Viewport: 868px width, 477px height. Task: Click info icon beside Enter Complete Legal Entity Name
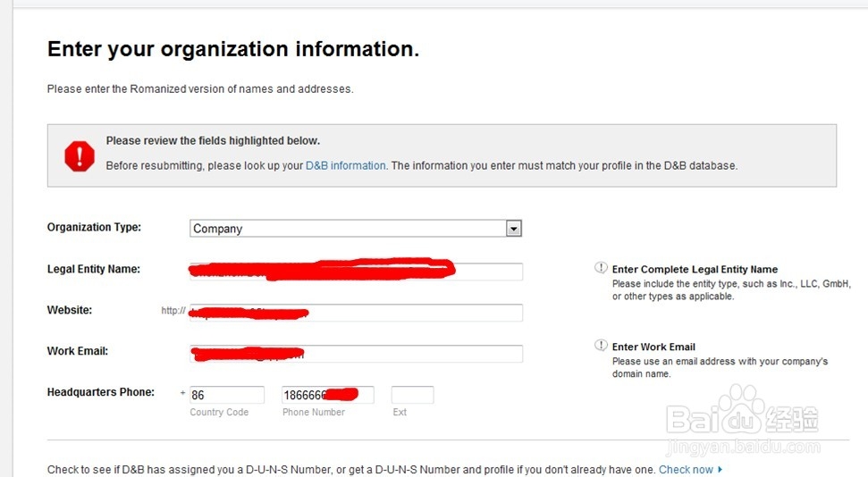(601, 268)
